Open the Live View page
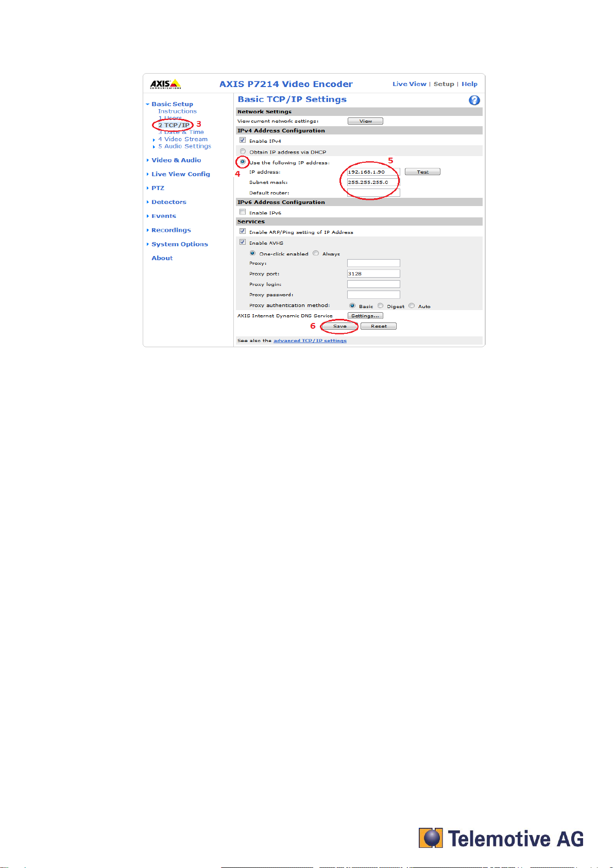Screen dimensions: 614x868 410,84
